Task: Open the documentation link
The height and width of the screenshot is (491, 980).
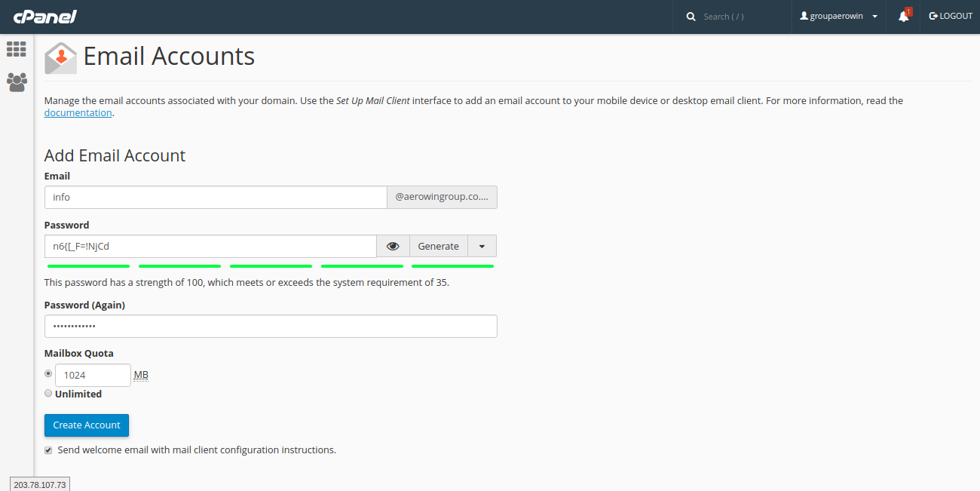Action: tap(78, 113)
